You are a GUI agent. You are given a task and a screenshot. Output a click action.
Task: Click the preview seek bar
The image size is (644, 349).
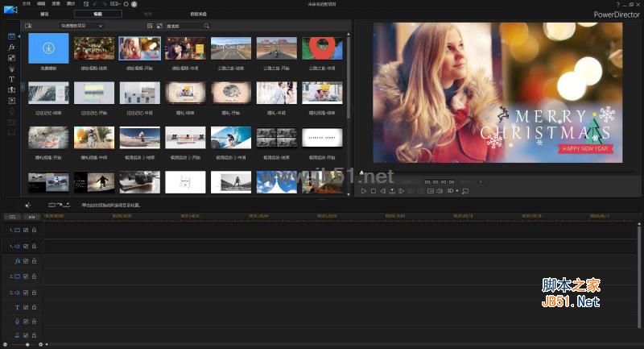pos(497,172)
